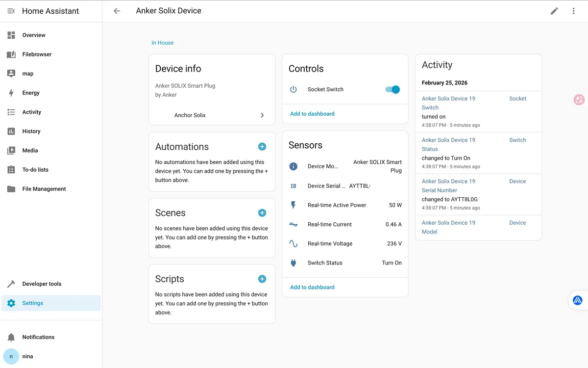The image size is (588, 368).
Task: Click Add to dashboard under Controls
Action: [x=312, y=114]
